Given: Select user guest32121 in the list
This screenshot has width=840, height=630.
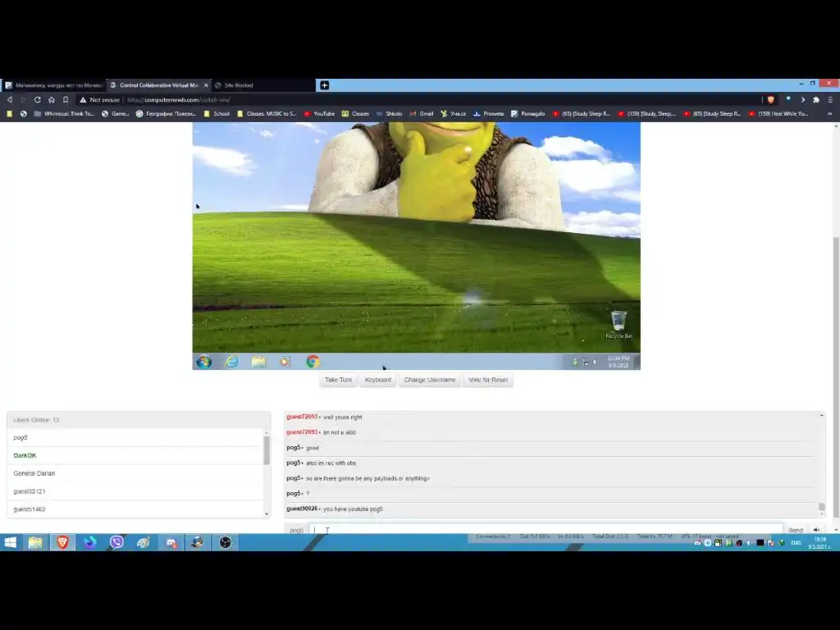Looking at the screenshot, I should point(135,491).
